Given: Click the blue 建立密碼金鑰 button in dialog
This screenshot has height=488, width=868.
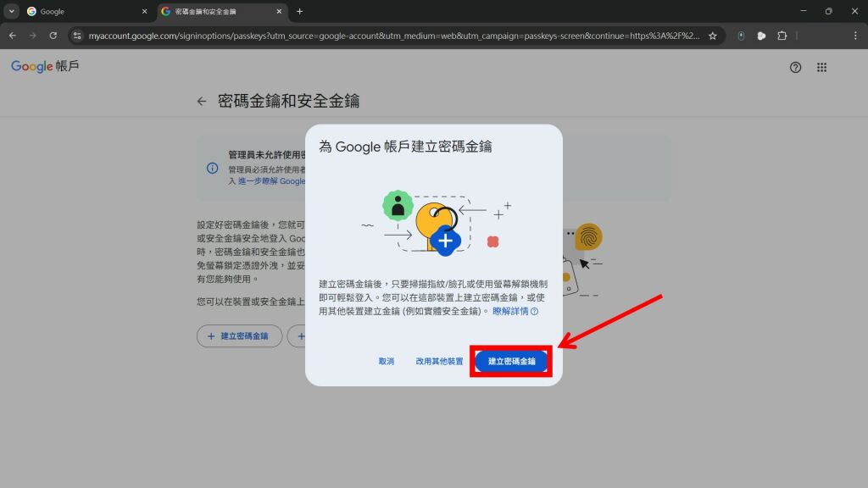Looking at the screenshot, I should (512, 361).
